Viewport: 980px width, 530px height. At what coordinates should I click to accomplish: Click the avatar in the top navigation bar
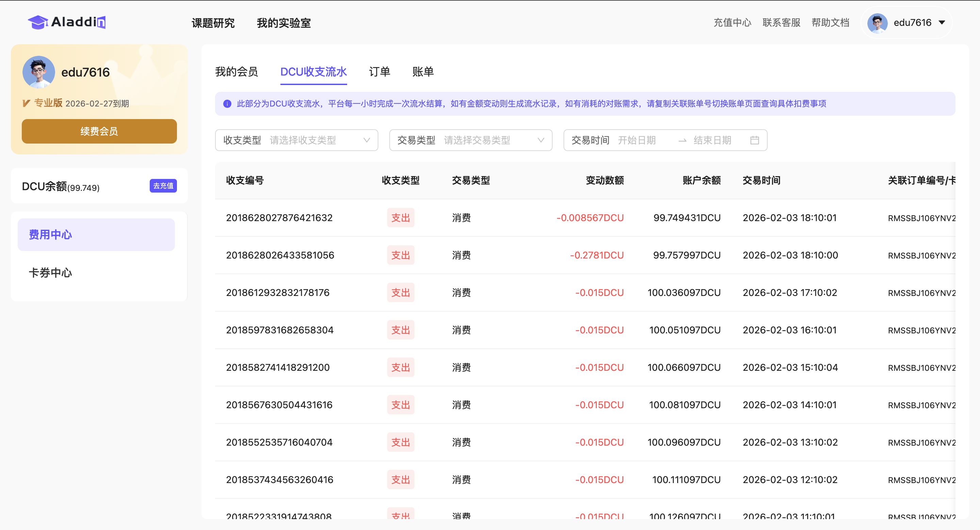(877, 23)
